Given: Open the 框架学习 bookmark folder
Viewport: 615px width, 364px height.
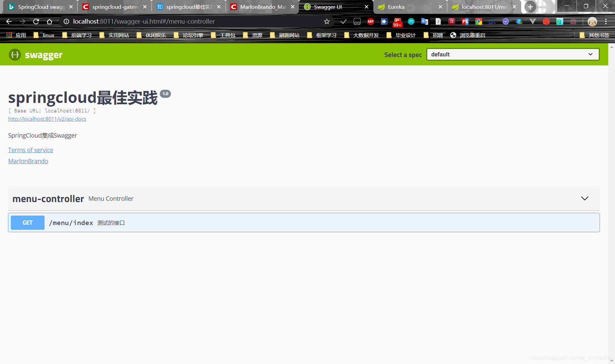Looking at the screenshot, I should click(x=322, y=35).
